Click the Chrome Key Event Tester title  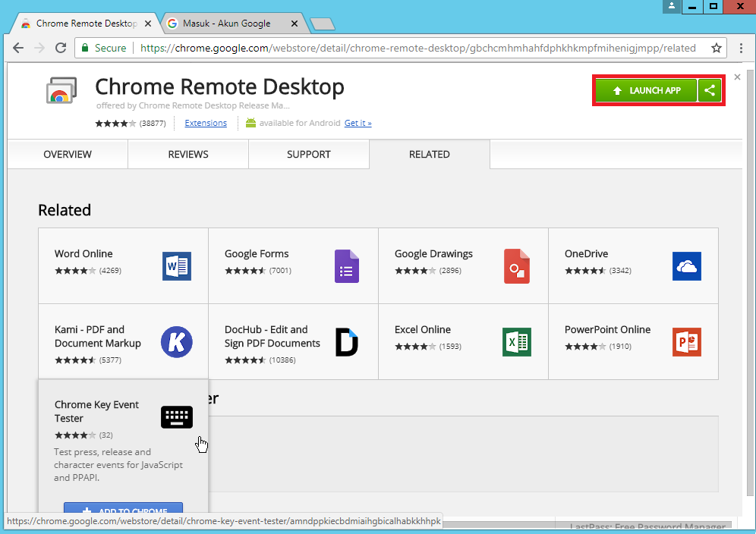[x=96, y=411]
